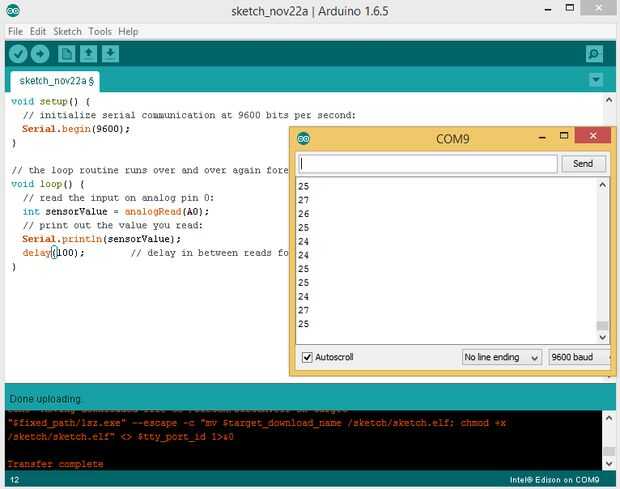Minimize the COM9 serial monitor window
Image resolution: width=620 pixels, height=489 pixels.
pos(542,137)
